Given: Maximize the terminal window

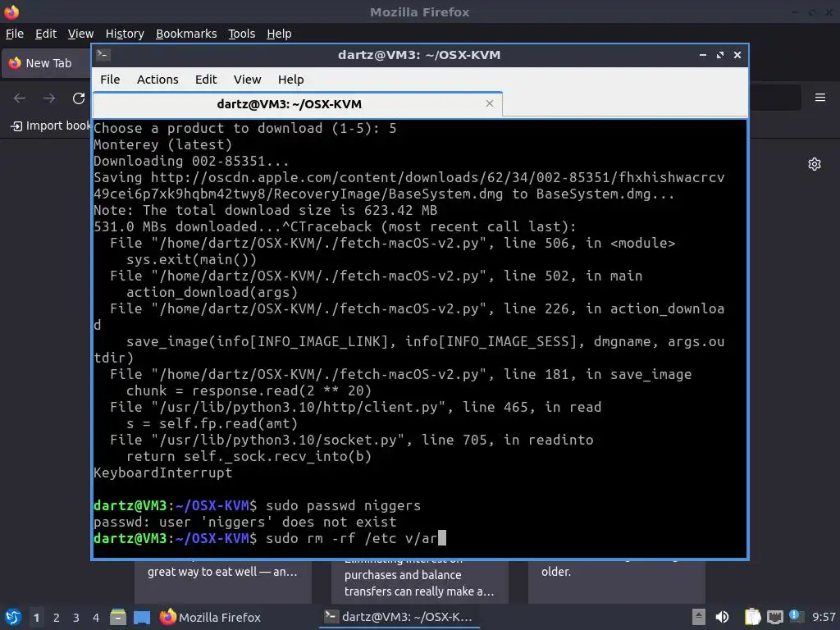Looking at the screenshot, I should pyautogui.click(x=720, y=55).
